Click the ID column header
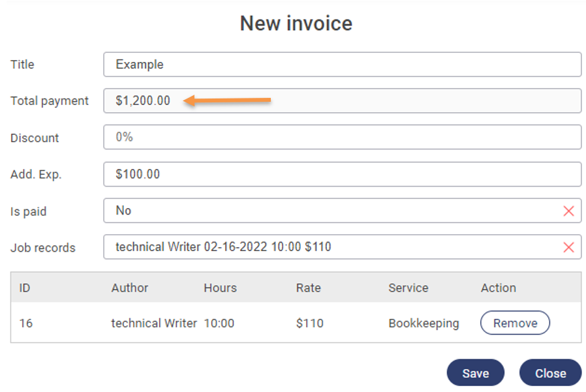This screenshot has width=586, height=392. 25,288
